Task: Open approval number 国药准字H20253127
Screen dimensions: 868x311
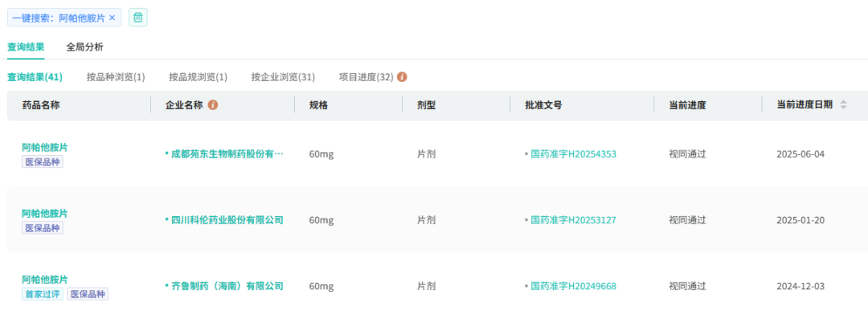Action: click(574, 220)
